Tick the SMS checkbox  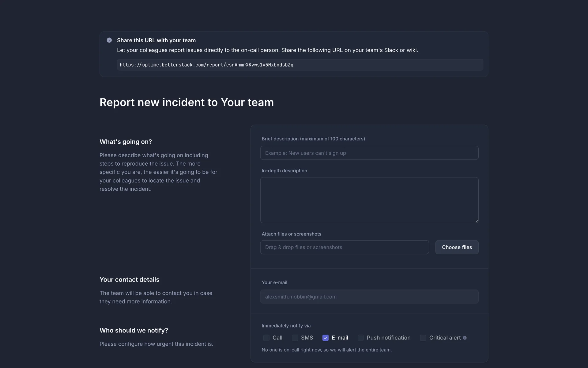pyautogui.click(x=295, y=338)
